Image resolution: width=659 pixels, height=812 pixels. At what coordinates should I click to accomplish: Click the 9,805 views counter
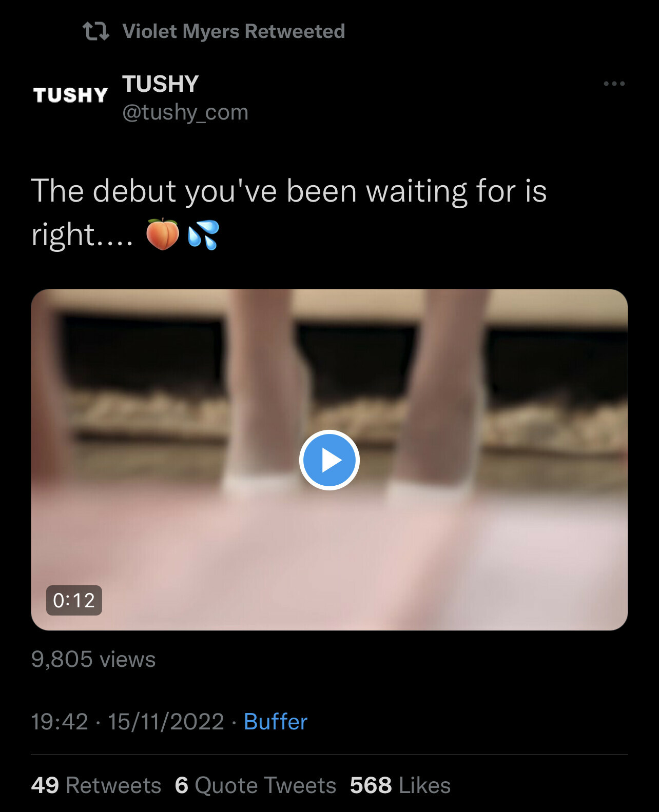tap(93, 659)
